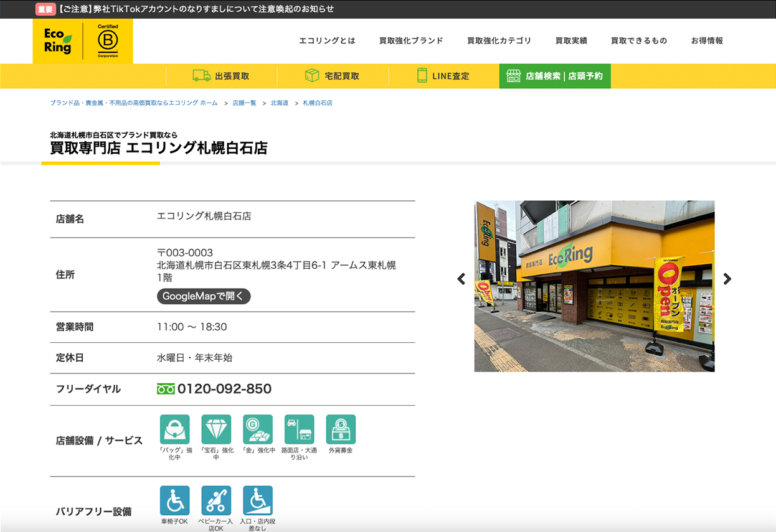
Task: Click the 北海道 breadcrumb link
Action: pos(279,103)
